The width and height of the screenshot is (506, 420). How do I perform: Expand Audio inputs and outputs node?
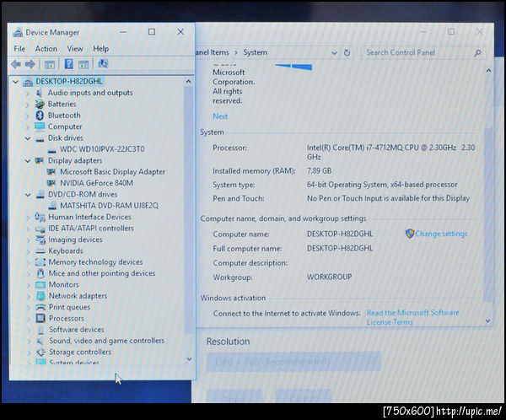pos(28,94)
